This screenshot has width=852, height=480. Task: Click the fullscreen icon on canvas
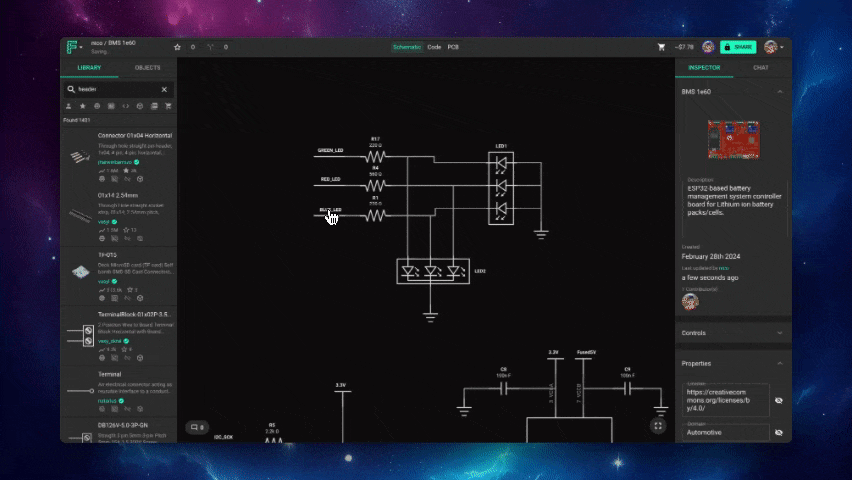(x=658, y=425)
